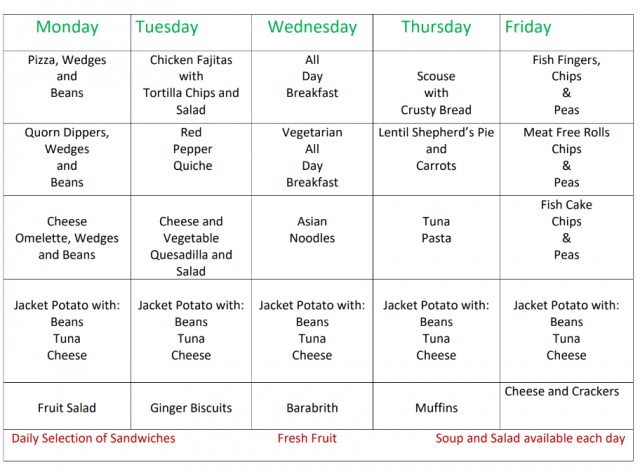Click the Asian Noodles cell
This screenshot has height=472, width=640.
(312, 230)
